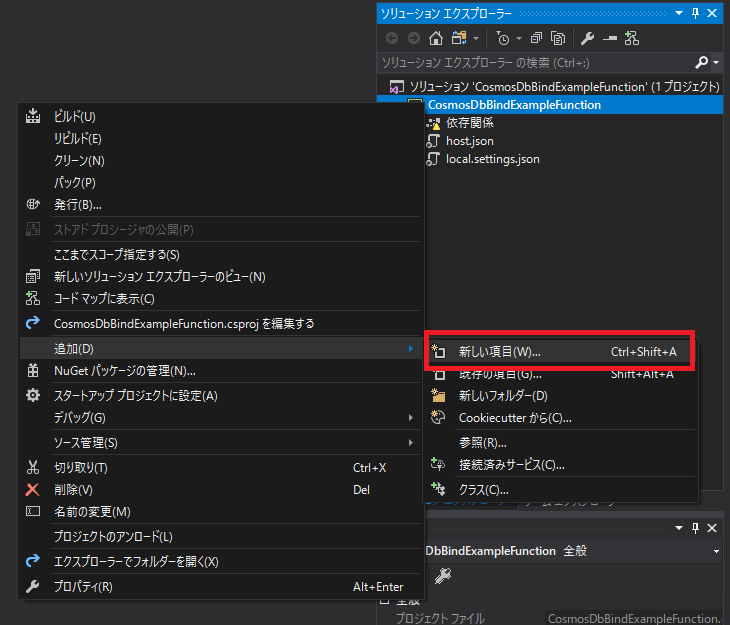Click the Back arrow in Solution Explorer toolbar
This screenshot has width=730, height=625.
point(392,38)
